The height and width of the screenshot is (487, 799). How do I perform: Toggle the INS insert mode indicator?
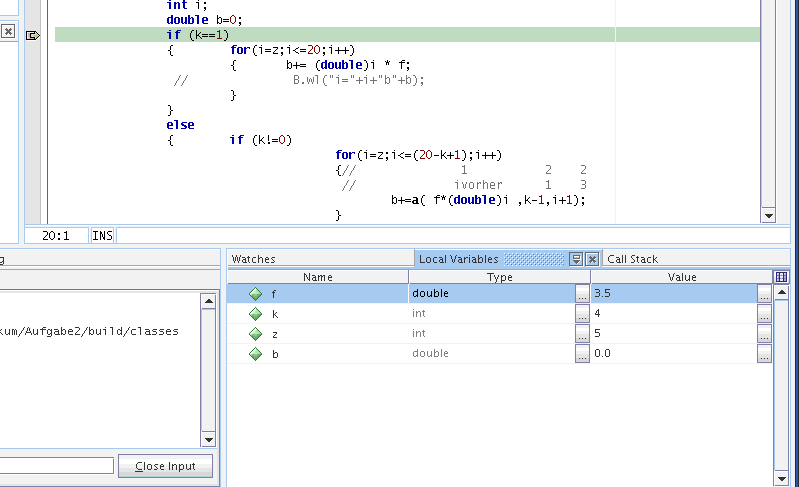point(103,236)
